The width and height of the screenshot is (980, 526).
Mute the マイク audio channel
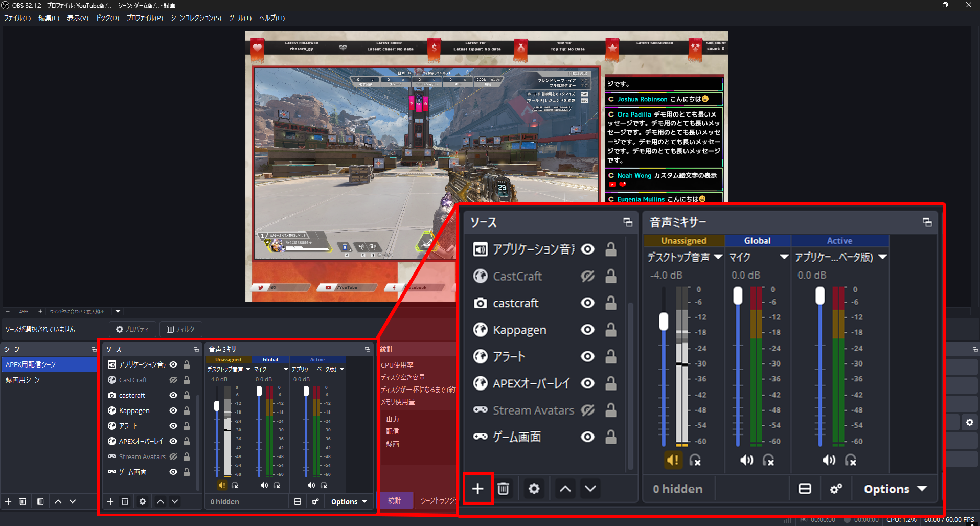(264, 485)
